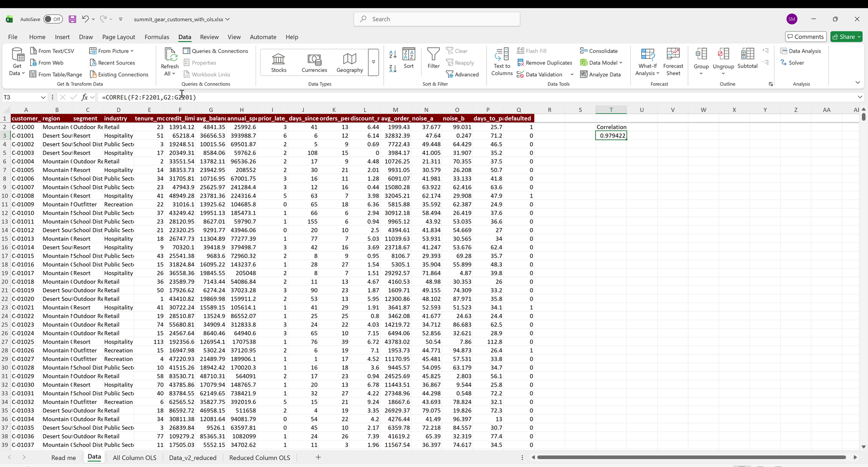Open Existing Connections
The image size is (868, 467).
(x=119, y=75)
